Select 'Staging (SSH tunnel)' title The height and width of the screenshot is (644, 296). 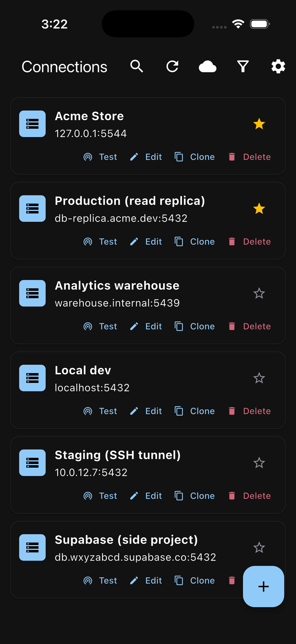pos(118,455)
